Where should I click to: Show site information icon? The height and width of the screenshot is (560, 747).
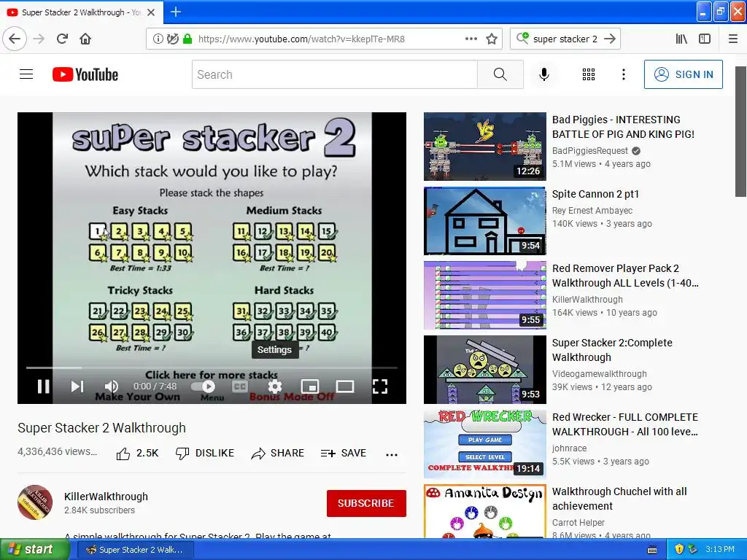point(158,39)
